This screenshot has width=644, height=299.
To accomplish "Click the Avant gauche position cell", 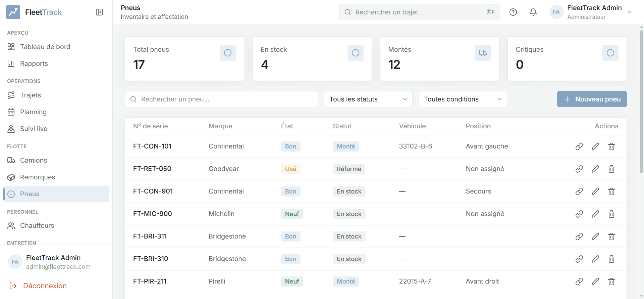I will [x=487, y=146].
